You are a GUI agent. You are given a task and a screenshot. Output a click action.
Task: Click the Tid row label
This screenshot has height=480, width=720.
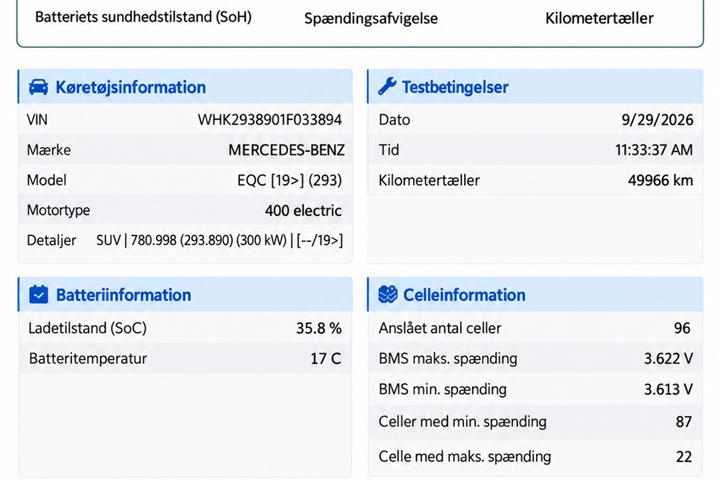(x=389, y=150)
